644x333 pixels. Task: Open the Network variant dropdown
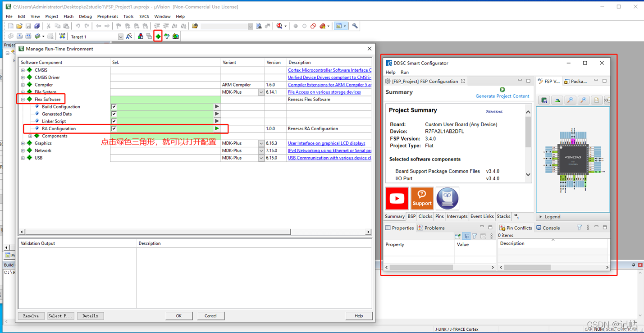point(261,151)
